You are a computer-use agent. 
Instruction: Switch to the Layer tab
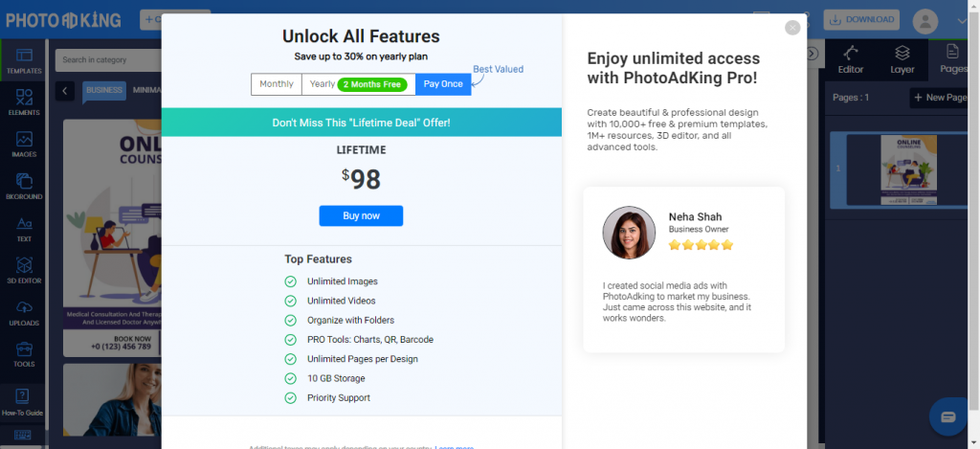point(902,59)
